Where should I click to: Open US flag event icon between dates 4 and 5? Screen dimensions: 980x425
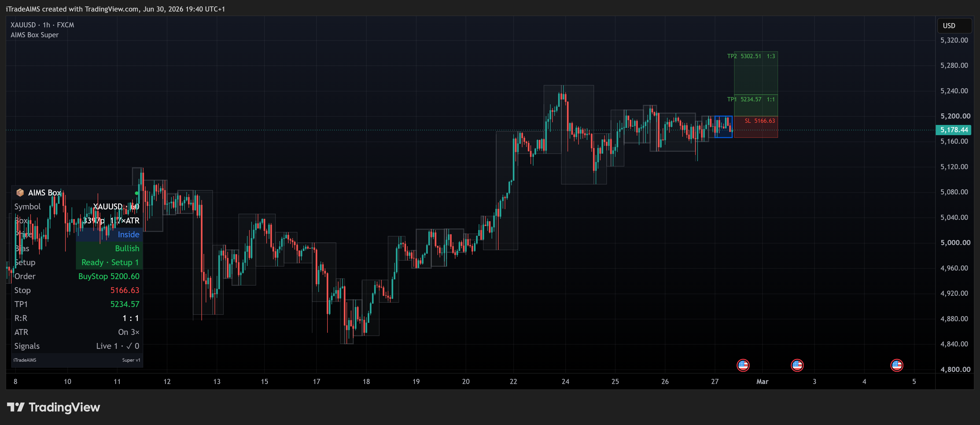(897, 365)
